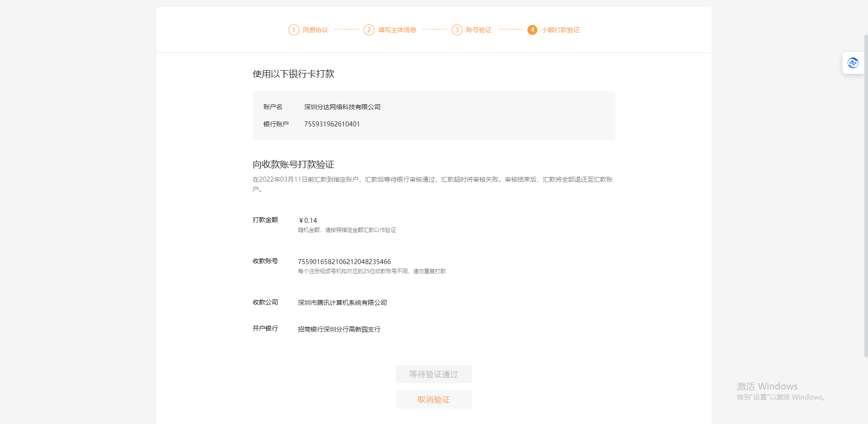
Task: Click step 1 circle icon 同意协议
Action: (x=294, y=30)
